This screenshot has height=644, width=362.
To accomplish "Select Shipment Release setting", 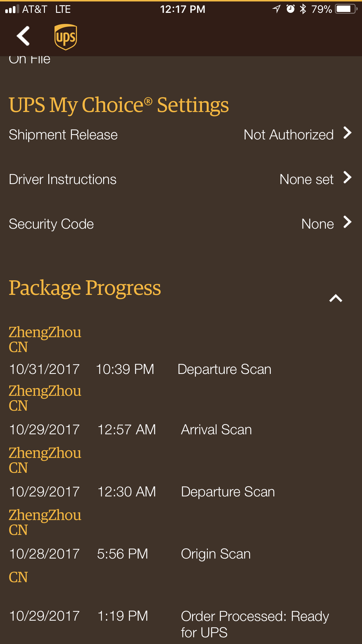I will click(181, 135).
